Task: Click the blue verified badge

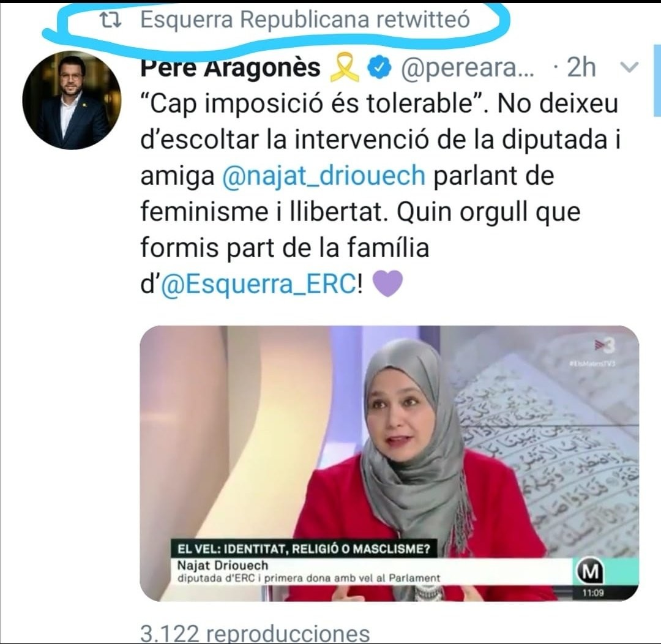Action: click(380, 68)
